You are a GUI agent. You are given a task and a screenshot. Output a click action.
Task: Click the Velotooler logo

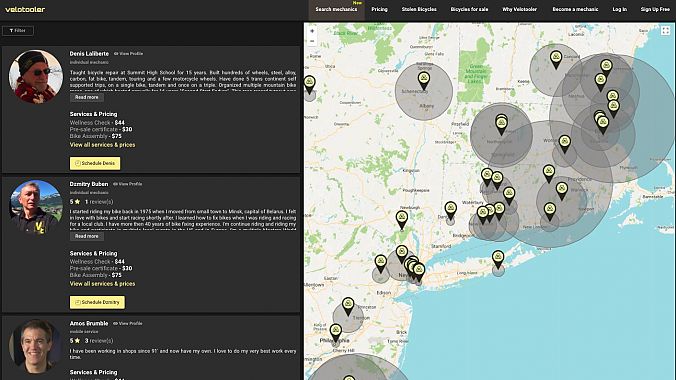(x=25, y=9)
